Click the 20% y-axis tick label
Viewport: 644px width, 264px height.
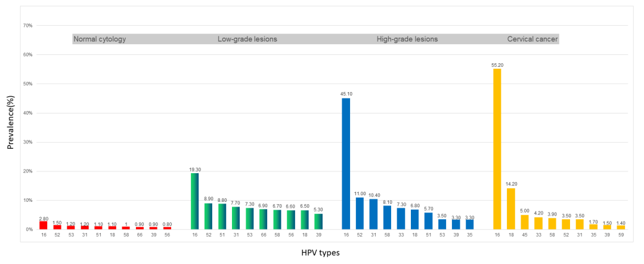[x=28, y=171]
